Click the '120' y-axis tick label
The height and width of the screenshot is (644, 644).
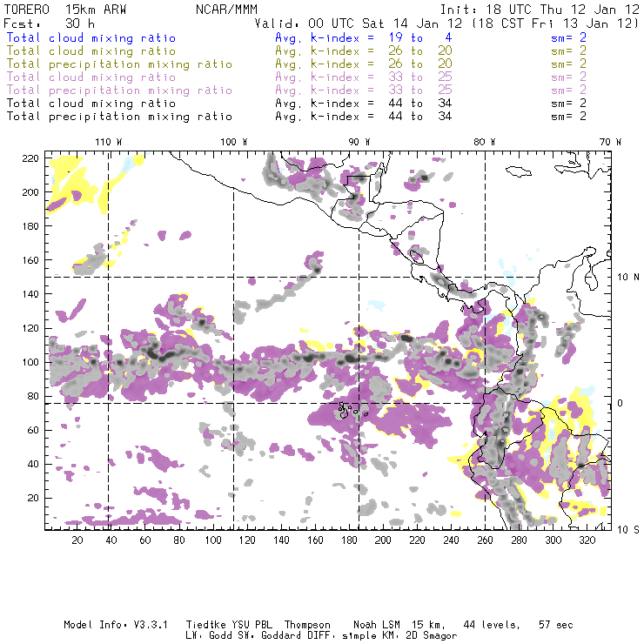pyautogui.click(x=30, y=328)
